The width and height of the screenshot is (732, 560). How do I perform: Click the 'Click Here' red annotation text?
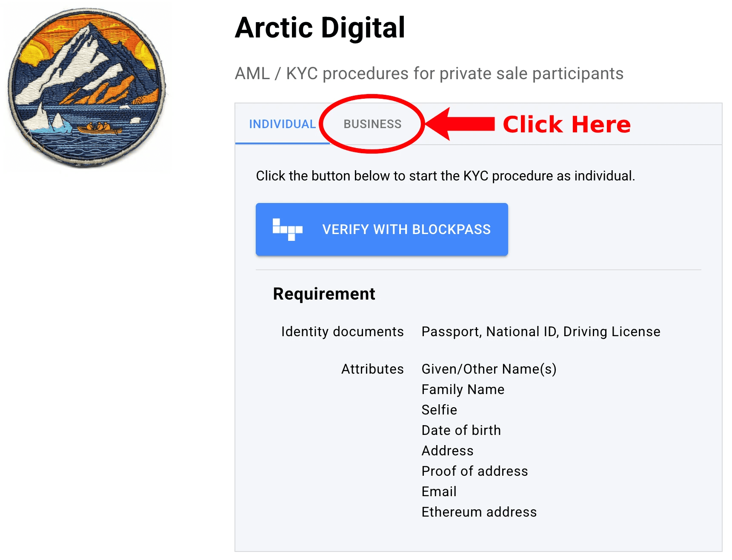566,124
